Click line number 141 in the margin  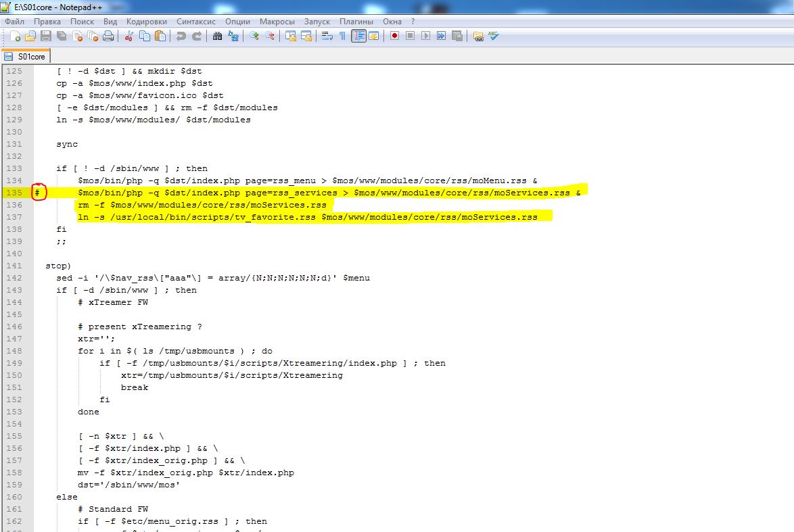point(14,266)
